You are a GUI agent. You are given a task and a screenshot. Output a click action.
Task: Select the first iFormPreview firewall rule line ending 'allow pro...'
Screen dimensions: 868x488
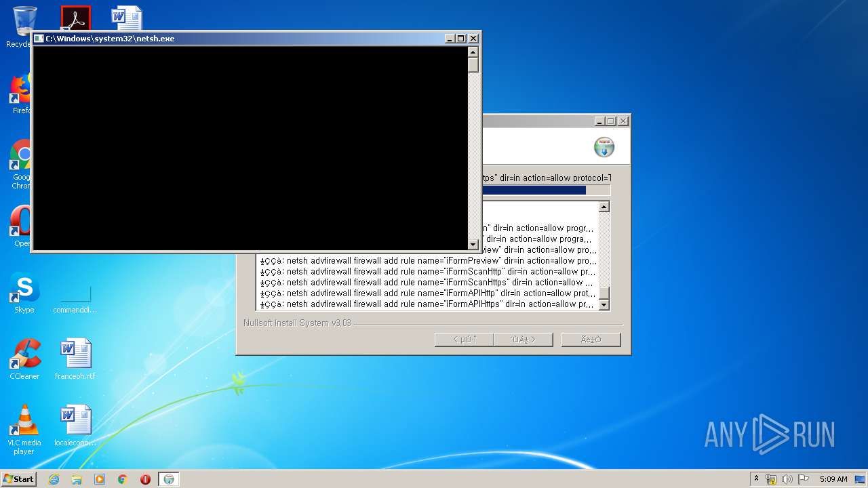point(539,249)
